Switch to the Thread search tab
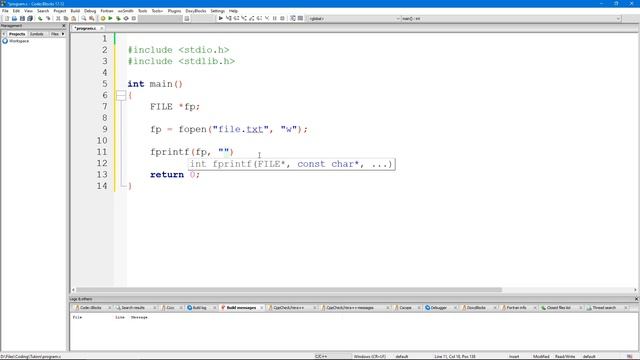Viewport: 640px width, 360px height. point(604,308)
